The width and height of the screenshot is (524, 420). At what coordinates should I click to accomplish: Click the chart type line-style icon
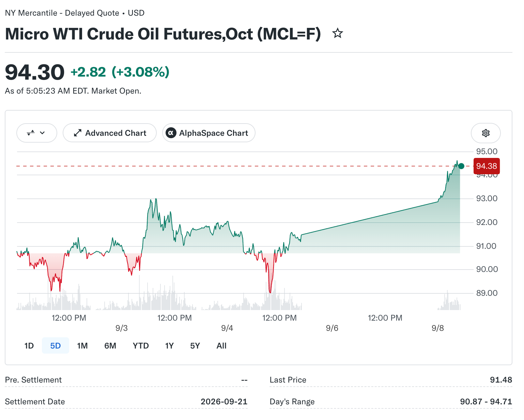[x=31, y=133]
